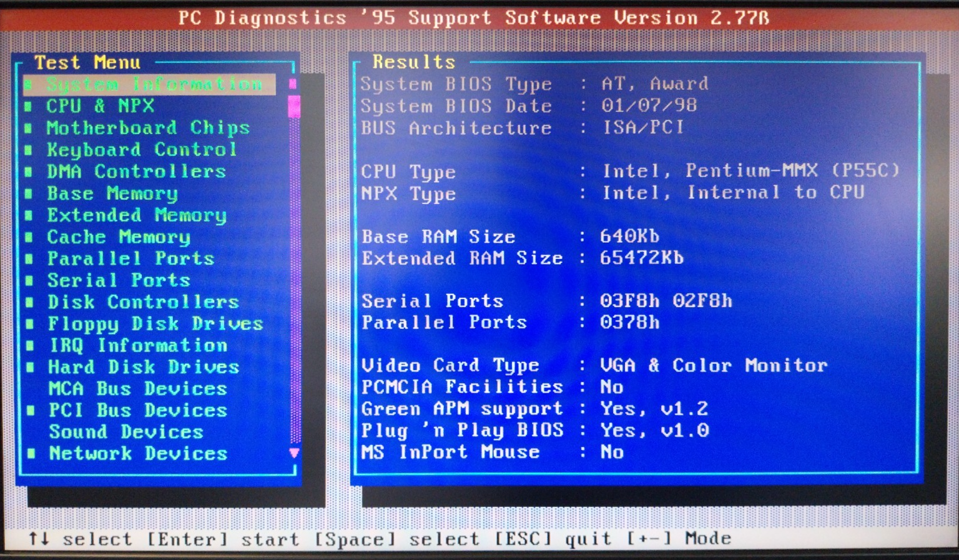959x560 pixels.
Task: Toggle selection marker beside Cache Memory
Action: (29, 238)
